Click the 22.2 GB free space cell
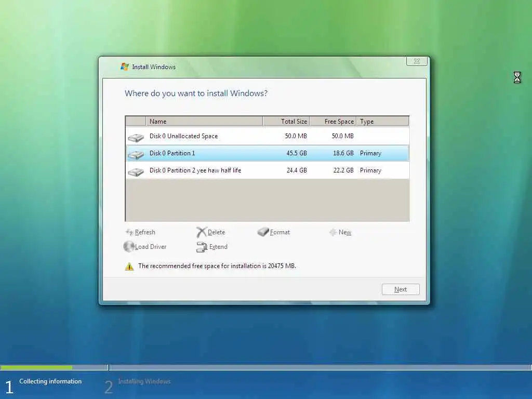This screenshot has width=532, height=399. point(343,170)
